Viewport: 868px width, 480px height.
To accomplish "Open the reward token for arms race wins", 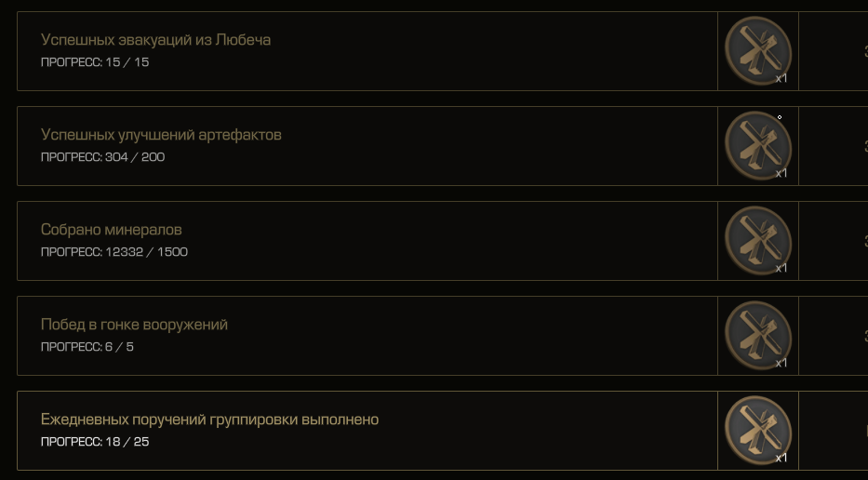I will [x=758, y=336].
